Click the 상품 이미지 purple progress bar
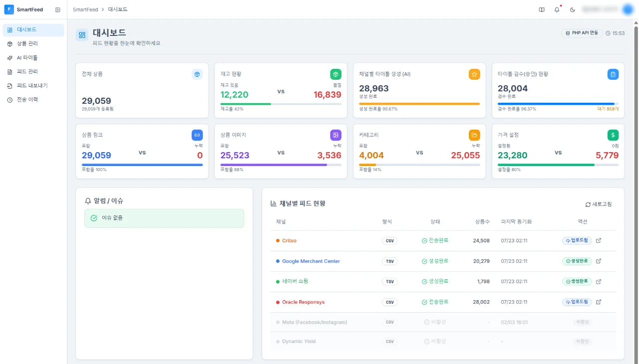 tap(281, 165)
